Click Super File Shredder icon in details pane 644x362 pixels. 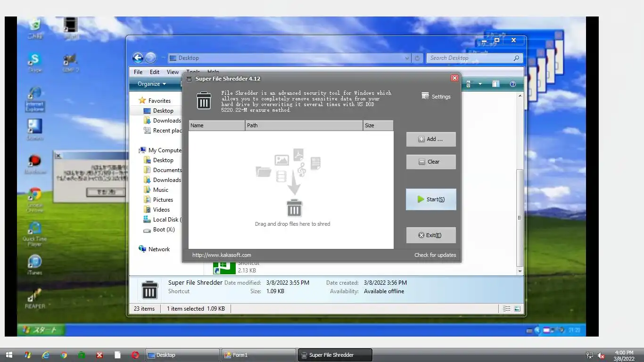click(x=149, y=290)
